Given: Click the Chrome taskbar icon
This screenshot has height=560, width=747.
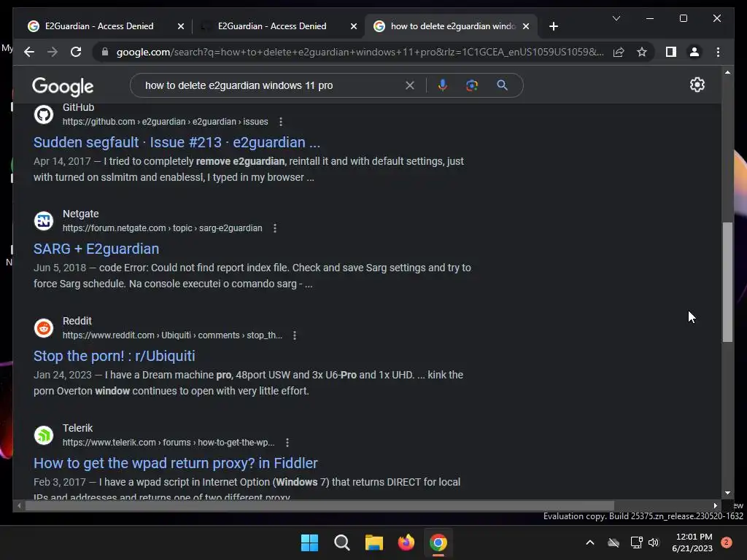Looking at the screenshot, I should point(438,542).
